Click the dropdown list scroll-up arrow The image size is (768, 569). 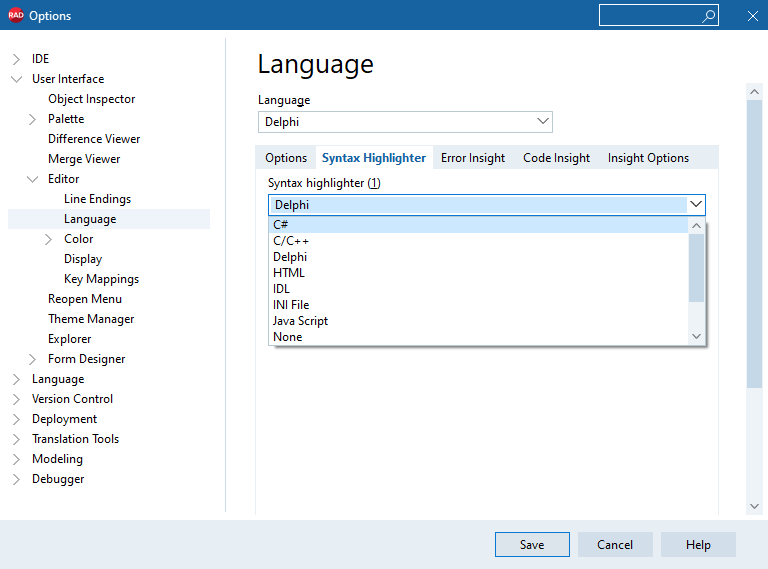[696, 226]
